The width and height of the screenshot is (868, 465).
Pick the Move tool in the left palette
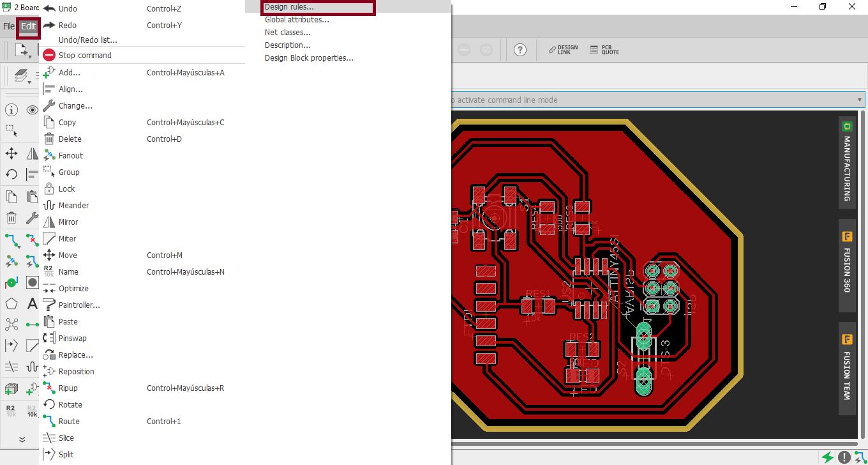click(11, 153)
